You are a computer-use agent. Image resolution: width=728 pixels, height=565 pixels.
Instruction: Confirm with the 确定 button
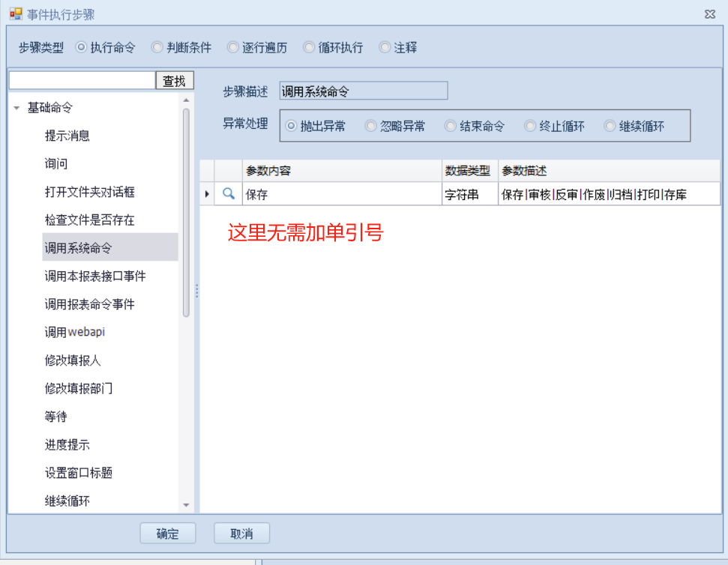[168, 534]
